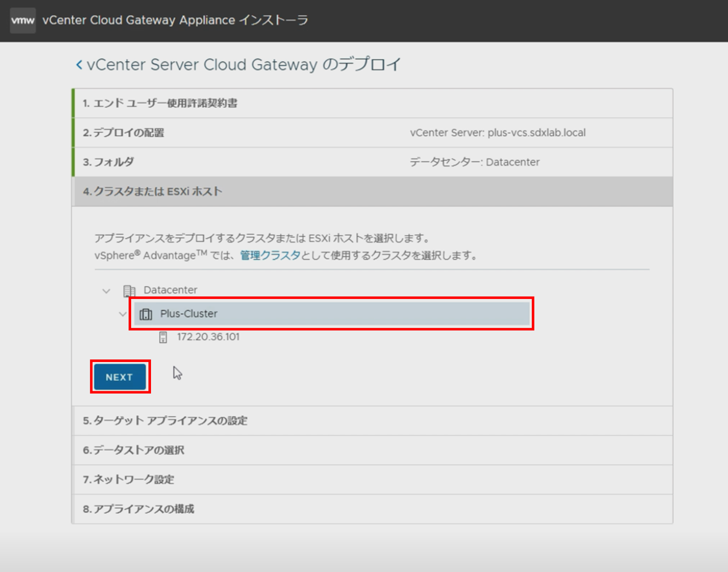Select the Datacenter tree label
The width and height of the screenshot is (728, 572).
[x=170, y=290]
